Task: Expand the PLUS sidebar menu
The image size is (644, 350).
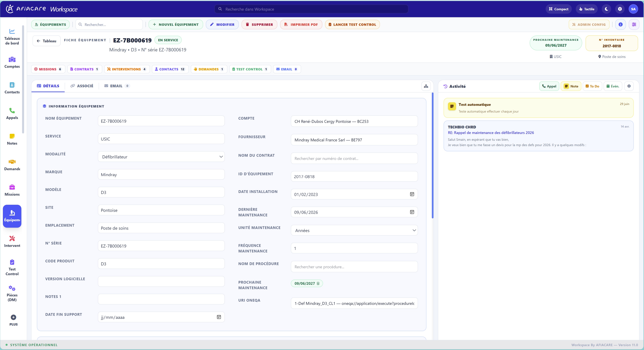Action: coord(13,320)
